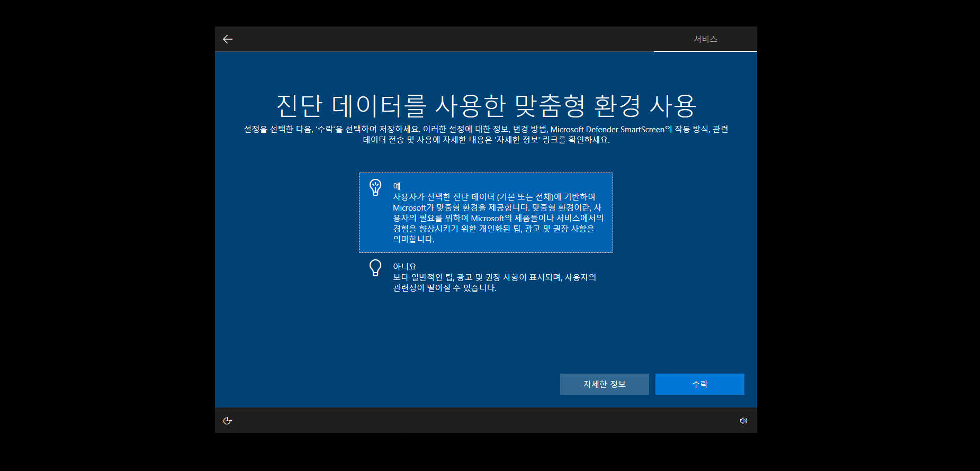Open the 서비스 tab
Viewport: 980px width, 471px height.
tap(705, 39)
